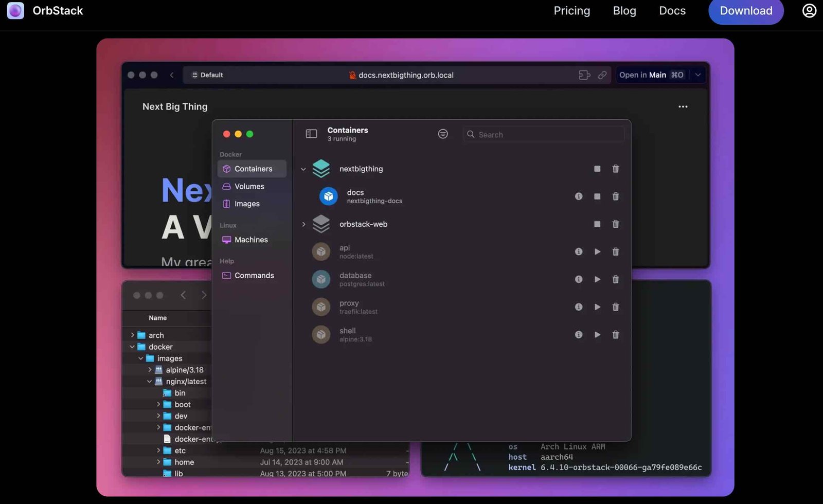Start the database container

coord(597,279)
